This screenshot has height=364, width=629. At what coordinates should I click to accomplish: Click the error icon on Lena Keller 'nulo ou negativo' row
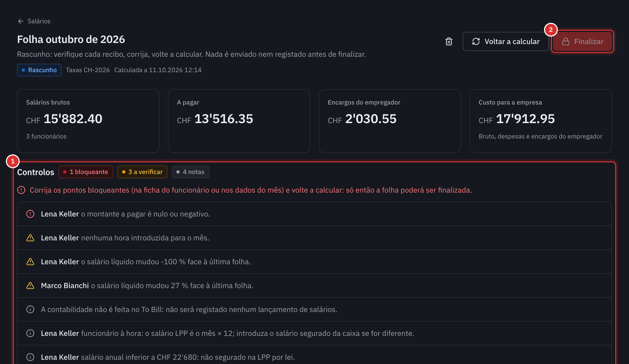(x=30, y=214)
